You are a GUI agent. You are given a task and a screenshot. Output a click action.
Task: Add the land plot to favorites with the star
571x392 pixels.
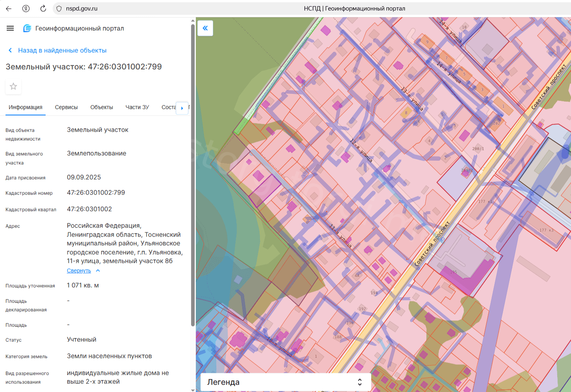tap(13, 86)
